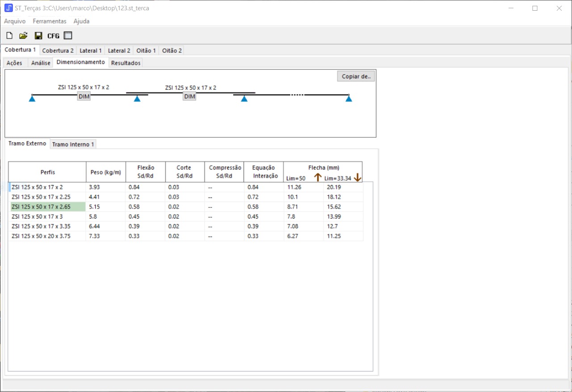Viewport: 572px width, 392px height.
Task: Open the Resultados sub-tab
Action: point(126,63)
